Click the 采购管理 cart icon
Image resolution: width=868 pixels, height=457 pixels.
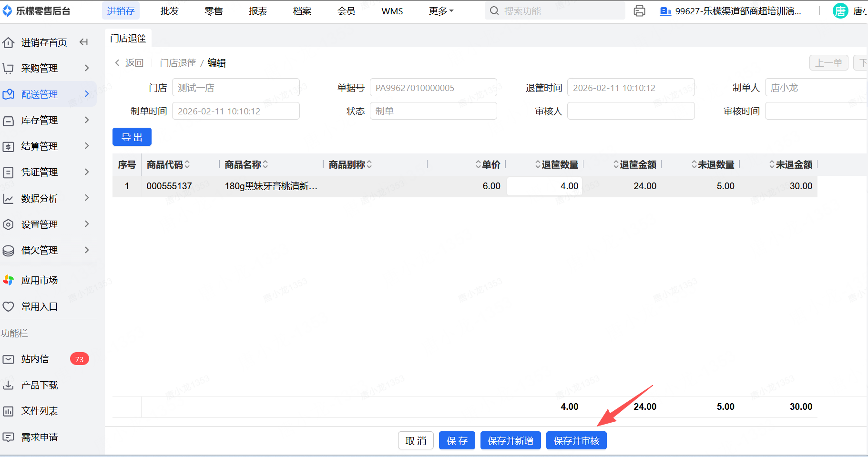(8, 68)
